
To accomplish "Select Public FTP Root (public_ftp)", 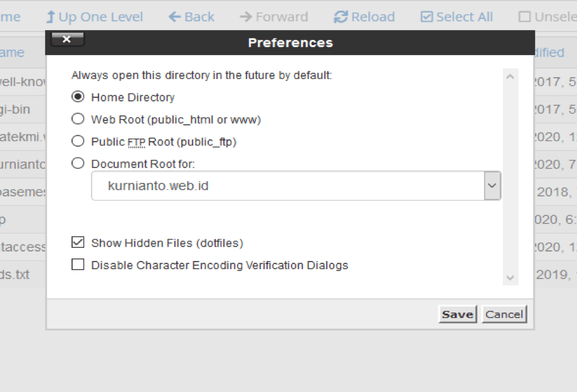I will pyautogui.click(x=78, y=141).
